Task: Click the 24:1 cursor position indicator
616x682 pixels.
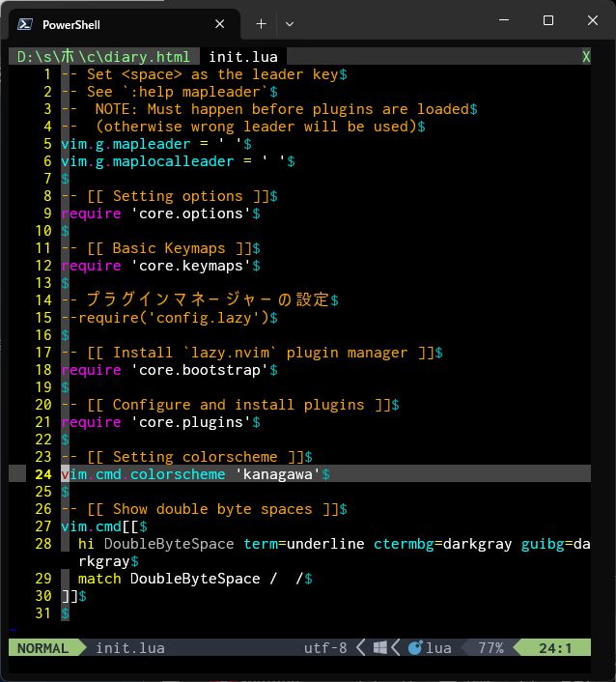Action: (x=555, y=648)
